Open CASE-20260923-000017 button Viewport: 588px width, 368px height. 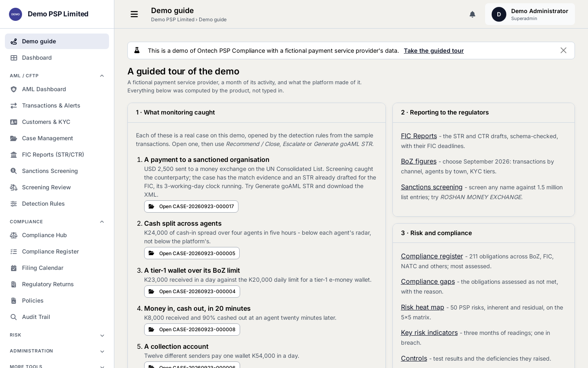(x=191, y=206)
